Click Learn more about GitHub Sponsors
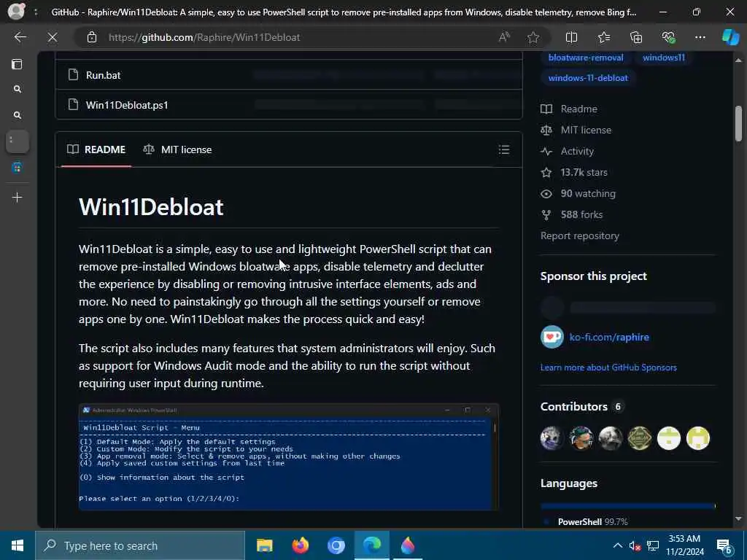The height and width of the screenshot is (560, 747). click(x=608, y=367)
